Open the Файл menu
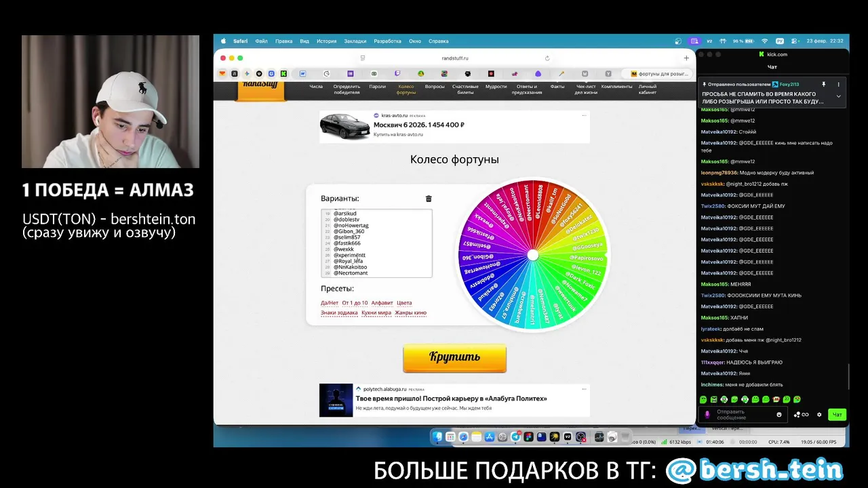This screenshot has width=868, height=488. [261, 41]
